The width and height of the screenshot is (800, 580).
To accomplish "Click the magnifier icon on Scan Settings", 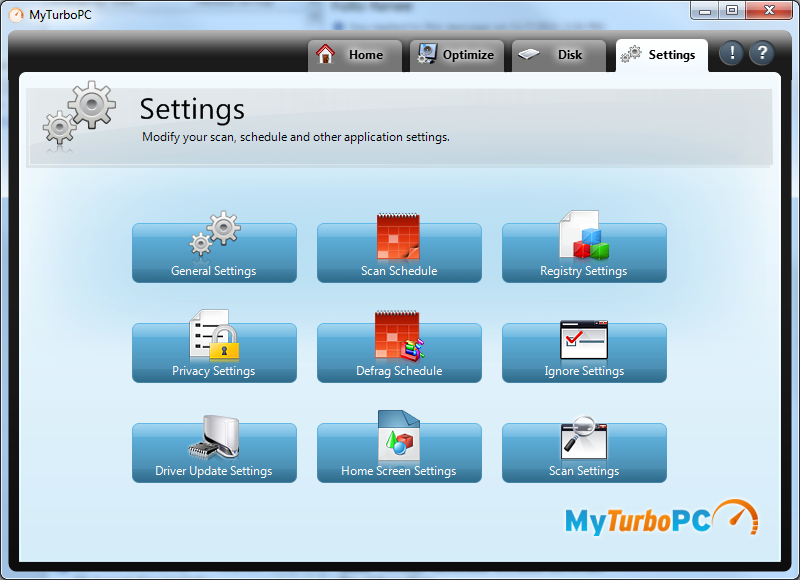I will (x=584, y=438).
